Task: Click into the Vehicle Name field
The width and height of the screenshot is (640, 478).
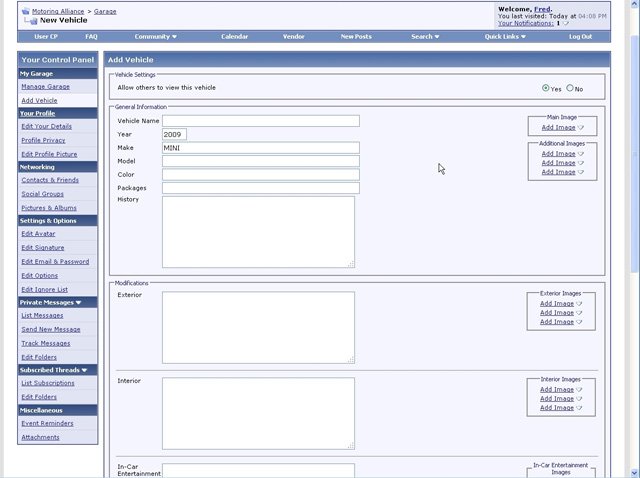Action: [260, 121]
